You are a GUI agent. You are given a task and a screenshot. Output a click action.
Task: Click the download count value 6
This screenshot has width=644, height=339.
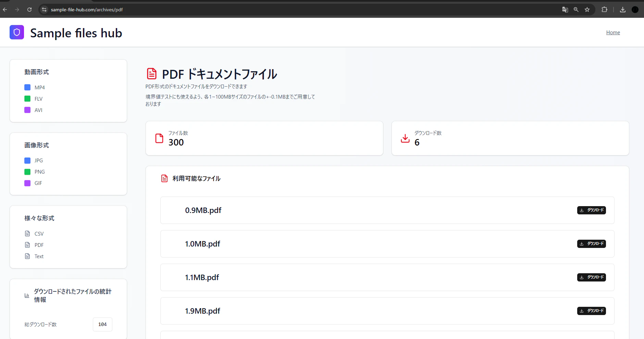click(417, 142)
